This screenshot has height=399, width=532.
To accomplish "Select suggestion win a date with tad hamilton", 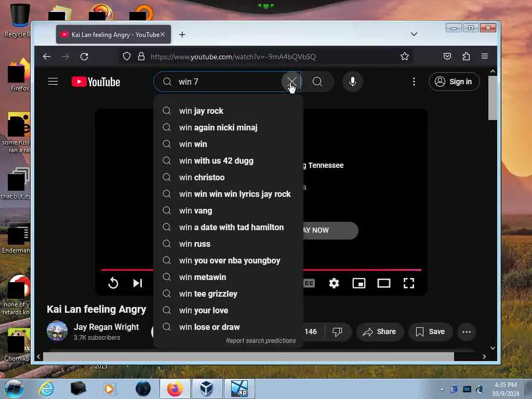I will click(228, 227).
